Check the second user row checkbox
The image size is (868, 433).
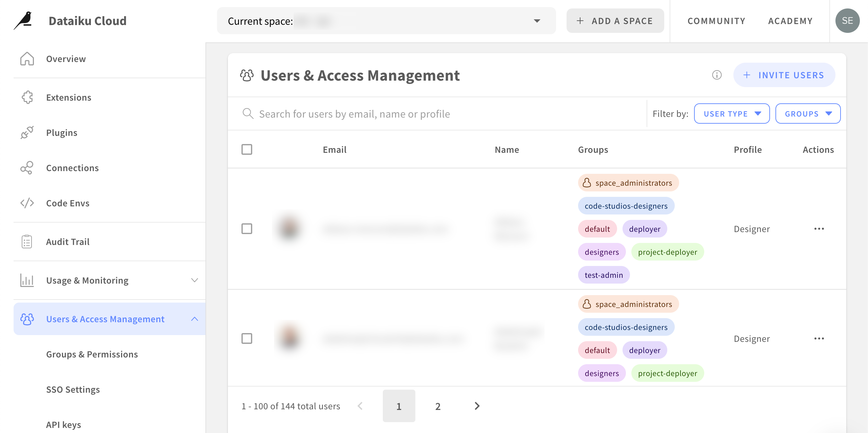[x=247, y=338]
